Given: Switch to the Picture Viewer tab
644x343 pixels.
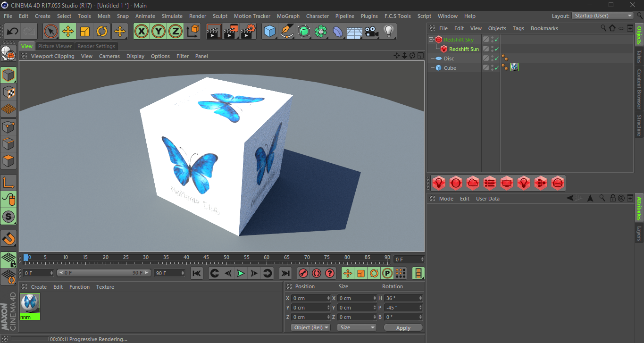Looking at the screenshot, I should [x=55, y=46].
